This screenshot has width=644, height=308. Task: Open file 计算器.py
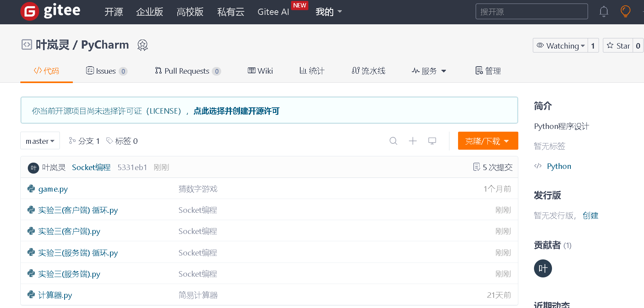(x=55, y=295)
